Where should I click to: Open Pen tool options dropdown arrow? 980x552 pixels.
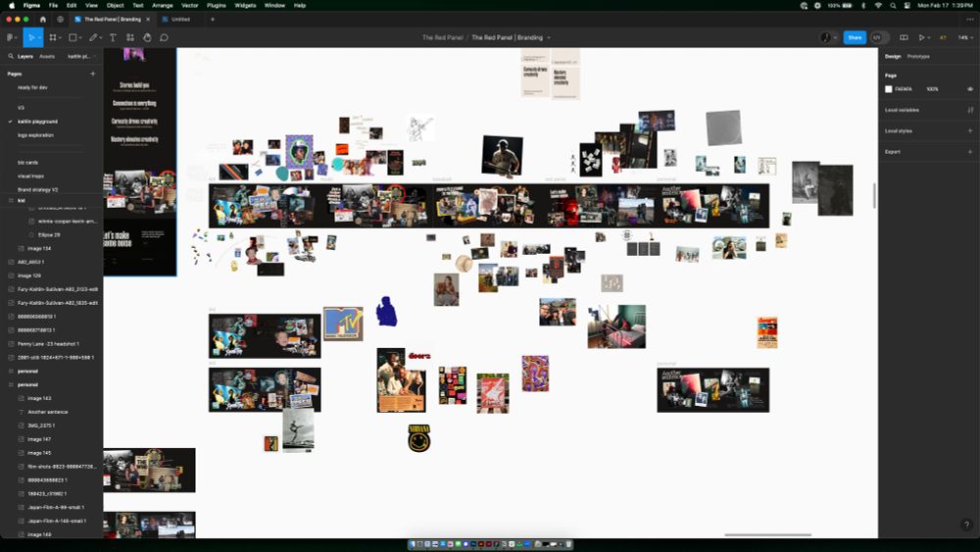99,37
